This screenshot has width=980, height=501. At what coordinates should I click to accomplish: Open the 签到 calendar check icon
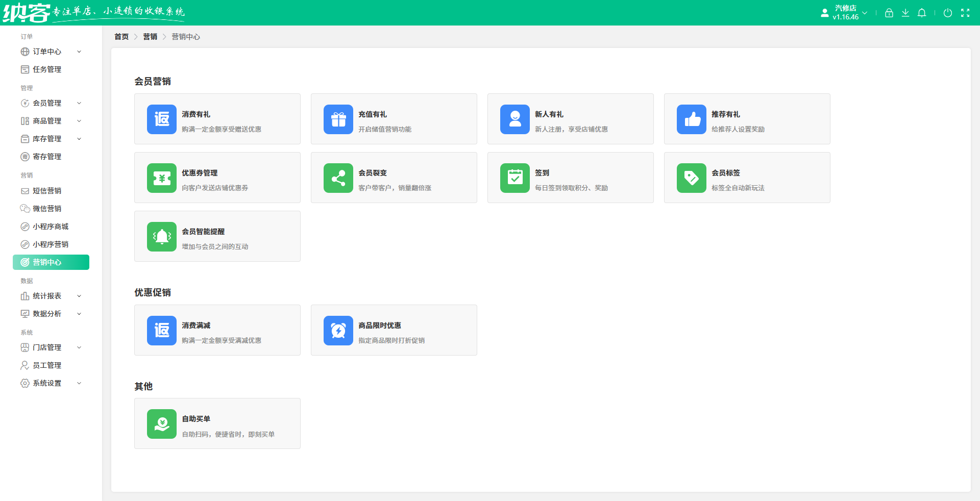(x=515, y=178)
